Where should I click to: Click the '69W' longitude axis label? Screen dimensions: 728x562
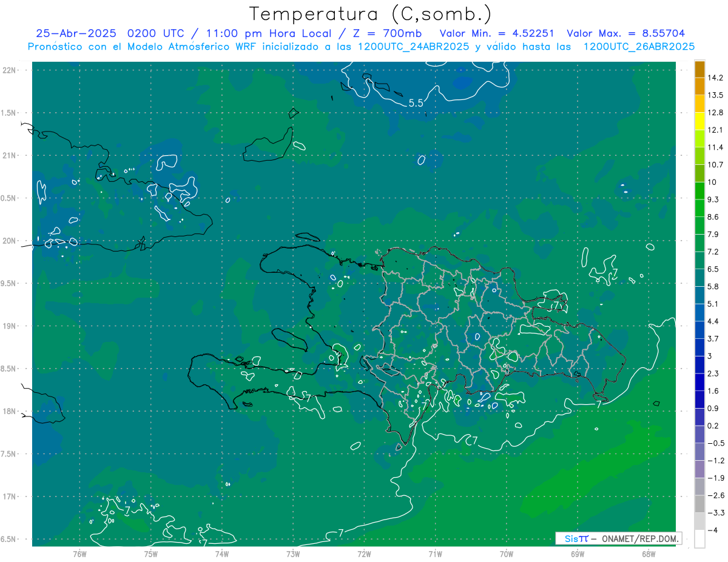(578, 554)
